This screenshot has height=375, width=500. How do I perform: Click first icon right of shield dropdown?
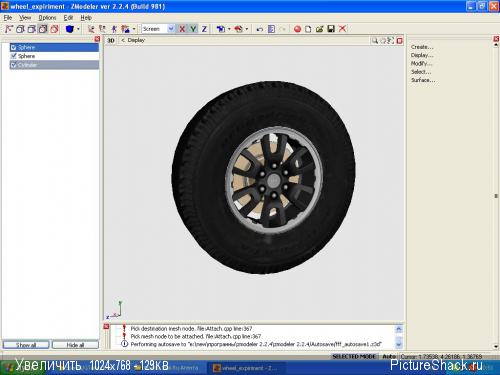click(x=91, y=29)
